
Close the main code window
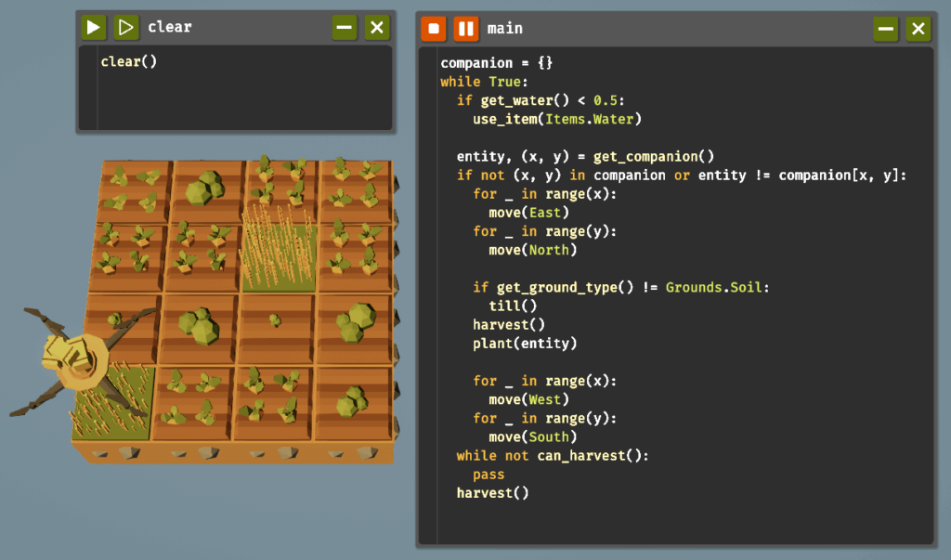[918, 29]
